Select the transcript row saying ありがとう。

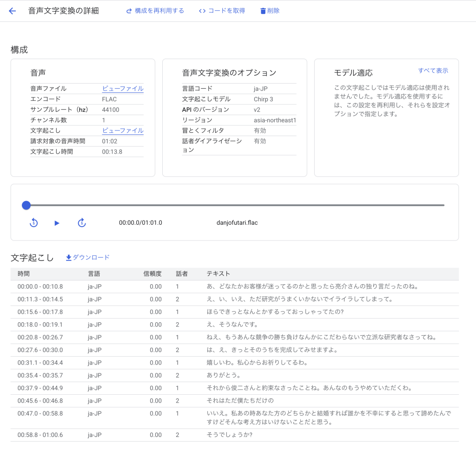click(234, 375)
